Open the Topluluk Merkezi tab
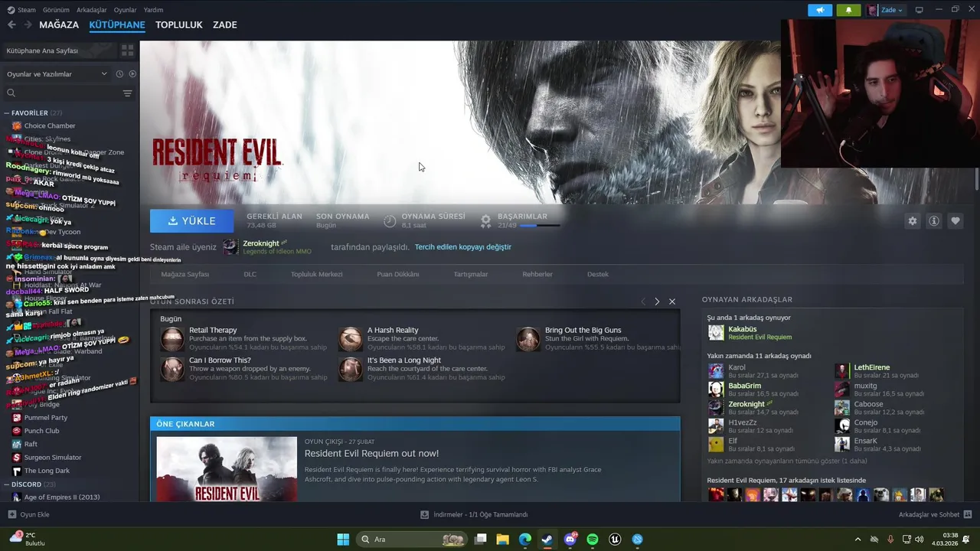 click(316, 274)
